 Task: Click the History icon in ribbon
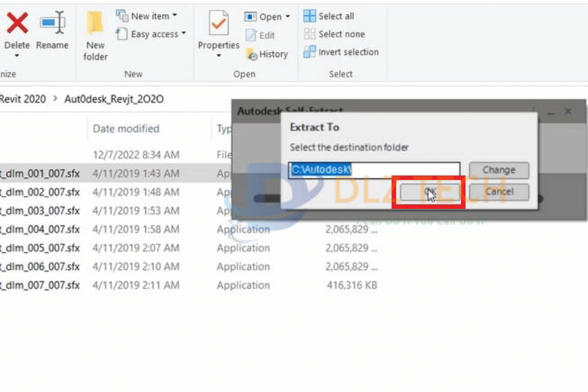[x=252, y=55]
